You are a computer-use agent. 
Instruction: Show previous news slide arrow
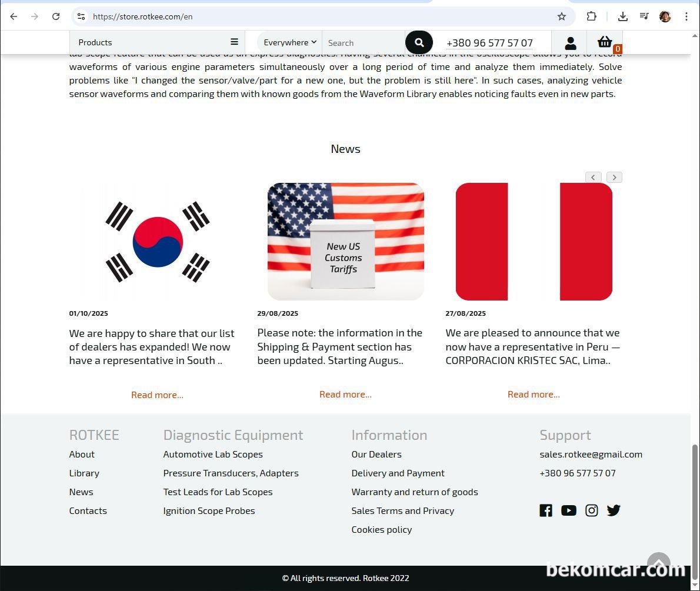click(593, 177)
